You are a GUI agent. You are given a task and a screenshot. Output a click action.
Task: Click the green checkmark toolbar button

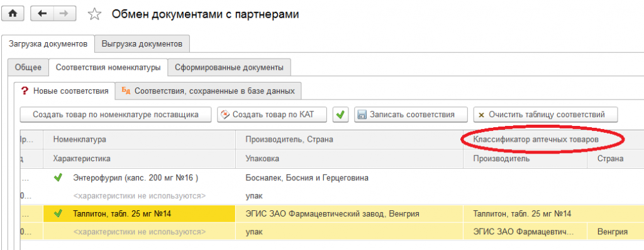(340, 115)
